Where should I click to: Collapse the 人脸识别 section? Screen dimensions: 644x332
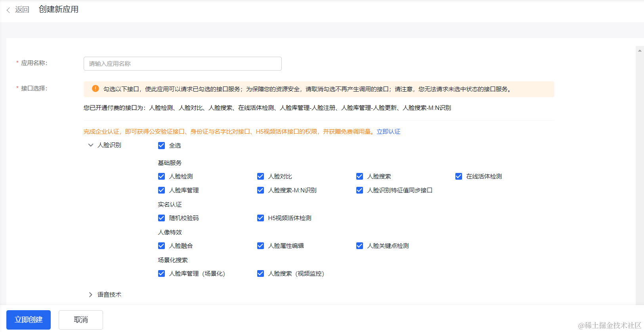91,145
